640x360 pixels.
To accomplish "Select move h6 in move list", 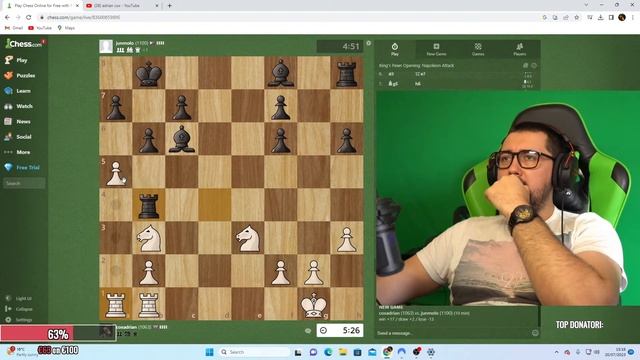I will [x=418, y=84].
